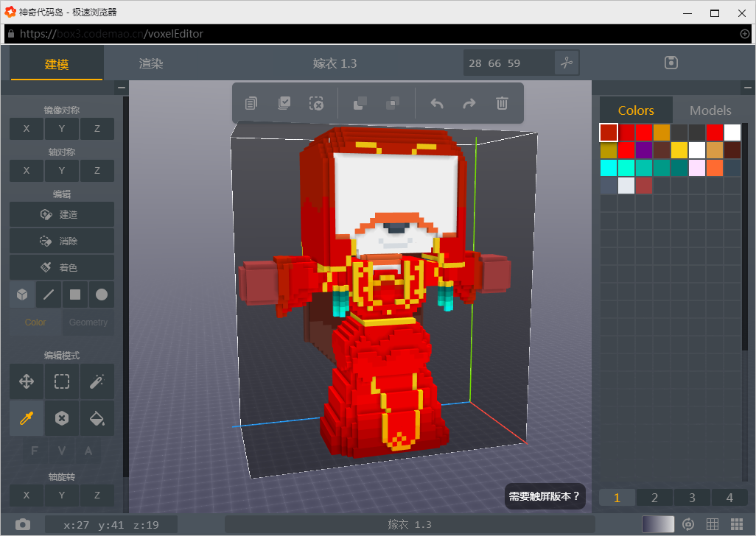756x536 pixels.
Task: Toggle the V mode button
Action: [62, 451]
